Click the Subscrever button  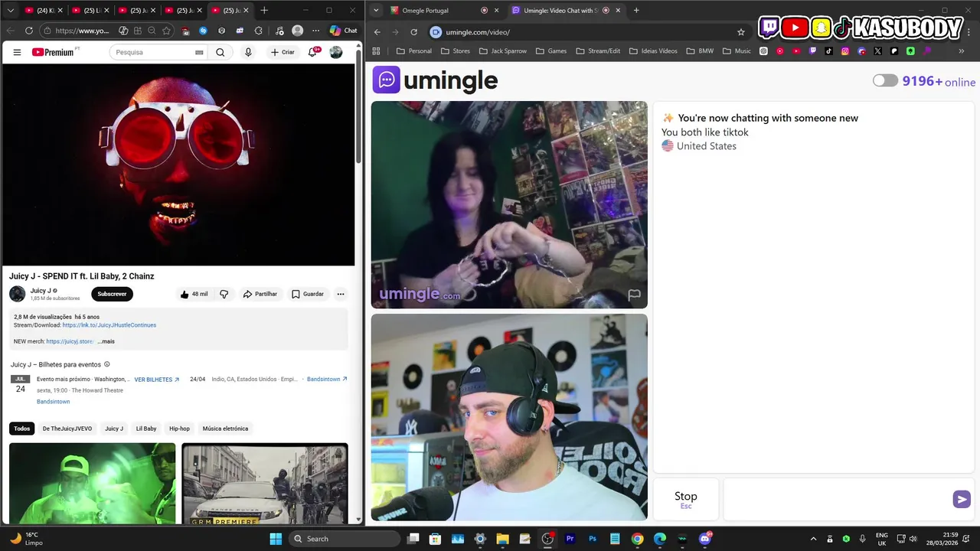112,294
